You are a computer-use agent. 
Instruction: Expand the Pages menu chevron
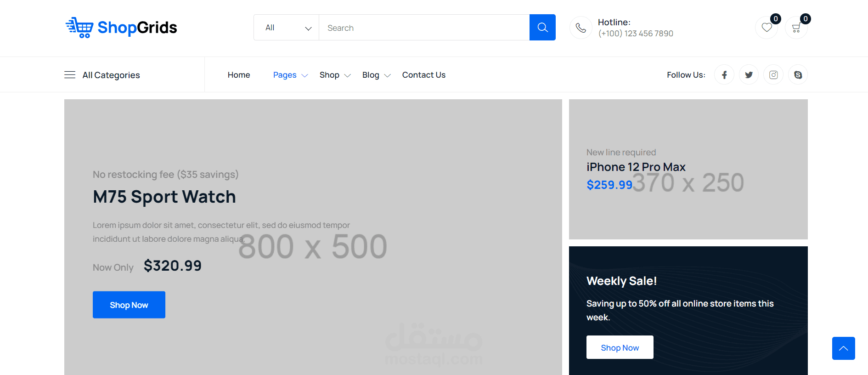tap(304, 76)
